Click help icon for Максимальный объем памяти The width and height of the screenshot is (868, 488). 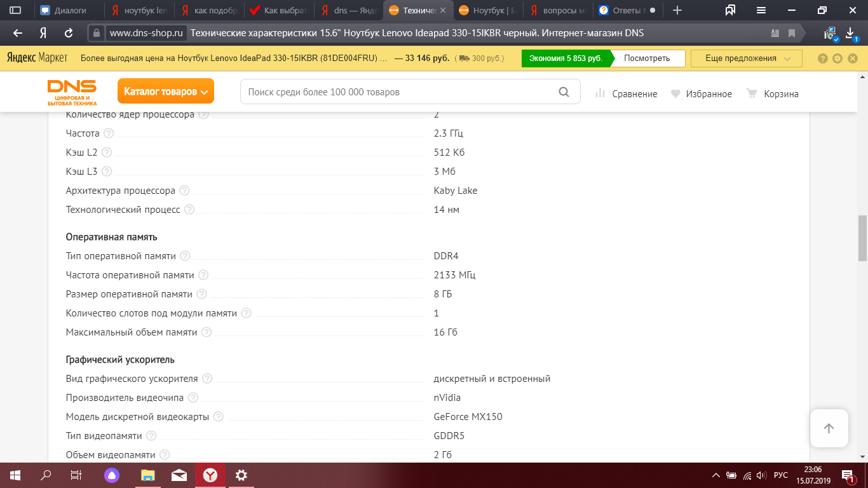[207, 332]
